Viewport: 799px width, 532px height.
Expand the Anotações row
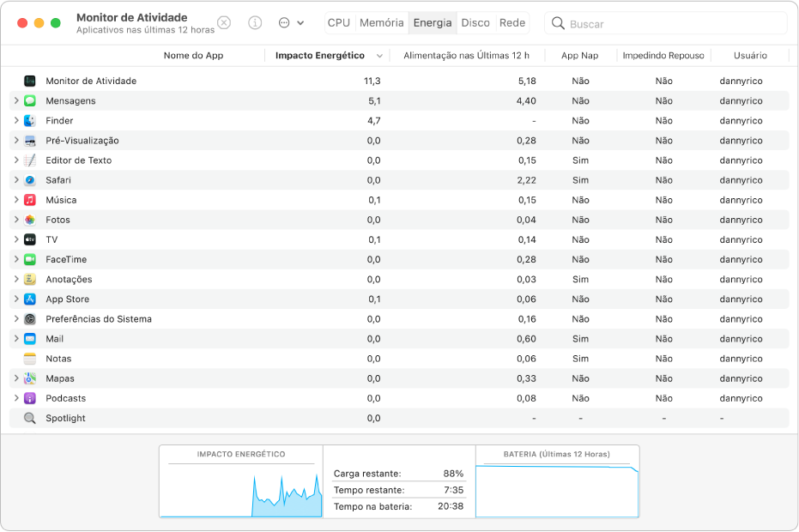pyautogui.click(x=16, y=280)
